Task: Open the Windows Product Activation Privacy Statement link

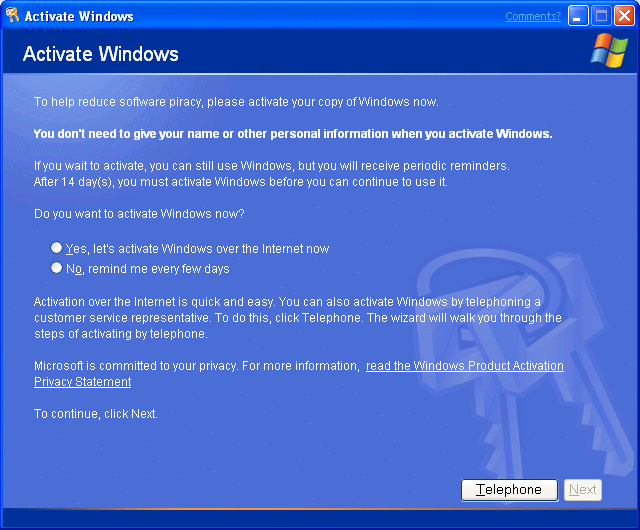Action: (464, 366)
